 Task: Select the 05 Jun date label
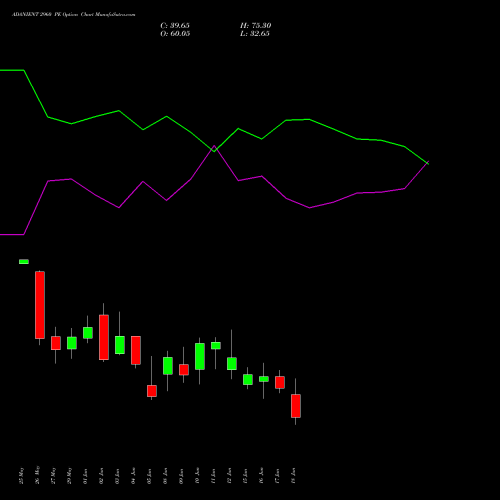(x=150, y=476)
